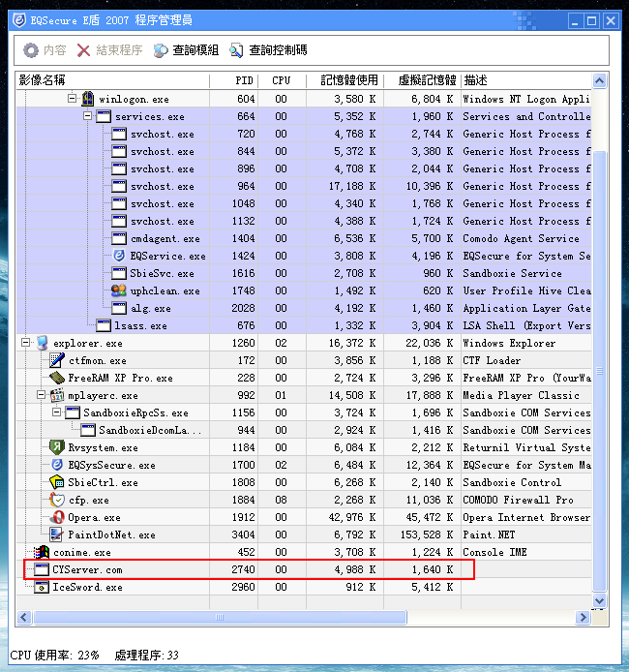Sort by the 描述 column header
The width and height of the screenshot is (629, 672).
tap(526, 80)
